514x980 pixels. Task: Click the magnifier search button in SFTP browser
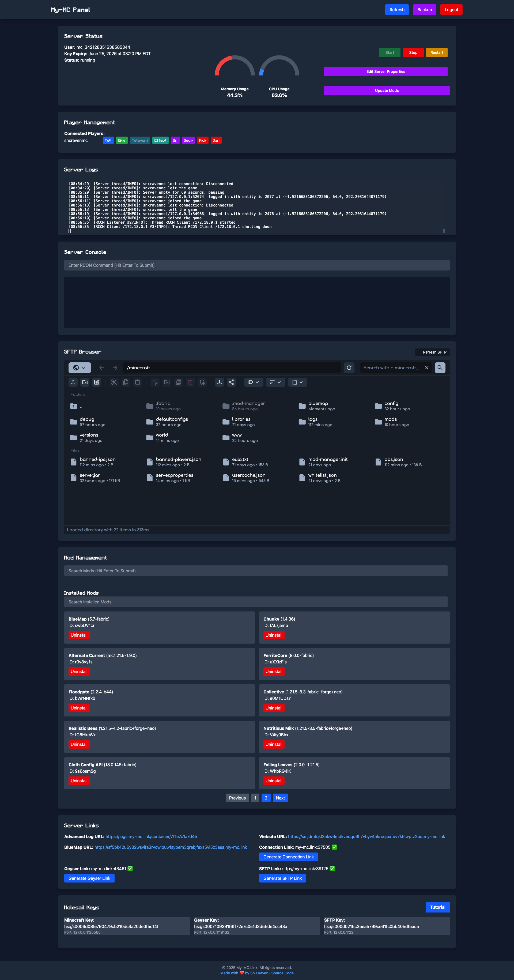pyautogui.click(x=440, y=367)
